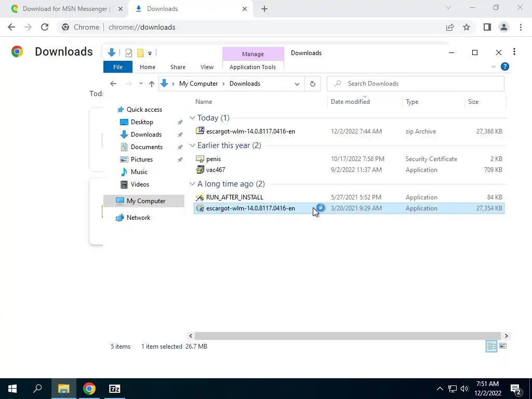Open 7-Zip from the taskbar
532x399 pixels.
coord(115,389)
